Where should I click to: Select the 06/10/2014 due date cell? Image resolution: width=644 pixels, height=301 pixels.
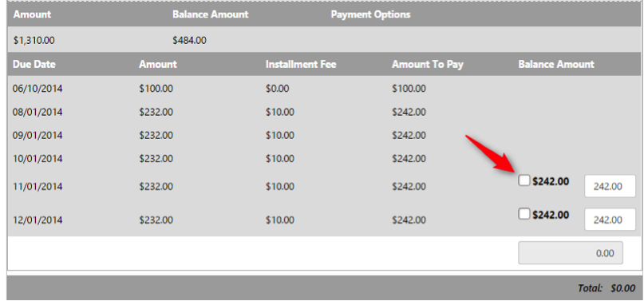pos(38,89)
